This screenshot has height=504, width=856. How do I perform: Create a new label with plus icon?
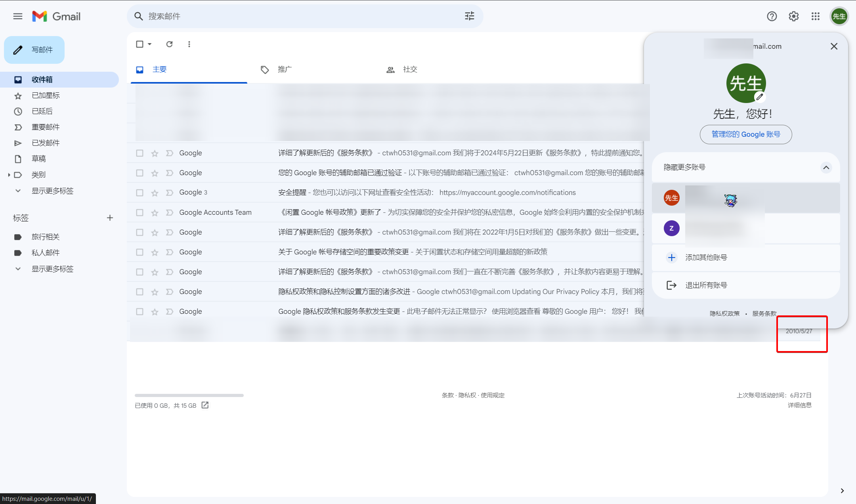(110, 218)
